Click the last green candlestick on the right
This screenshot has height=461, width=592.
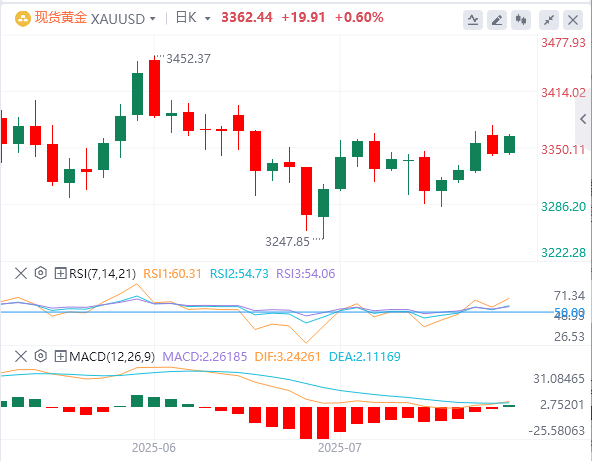click(510, 145)
